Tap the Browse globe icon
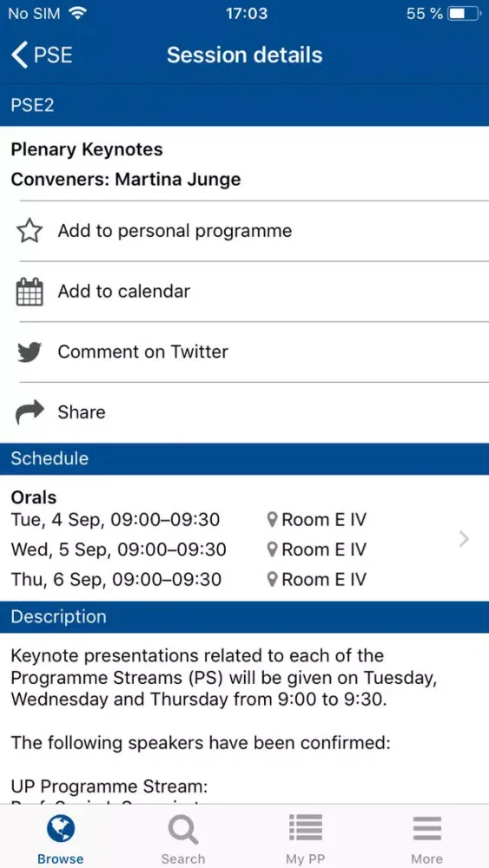 click(x=60, y=829)
